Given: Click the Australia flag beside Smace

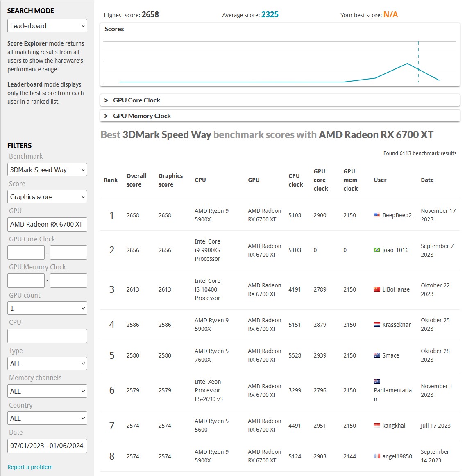Looking at the screenshot, I should (377, 355).
